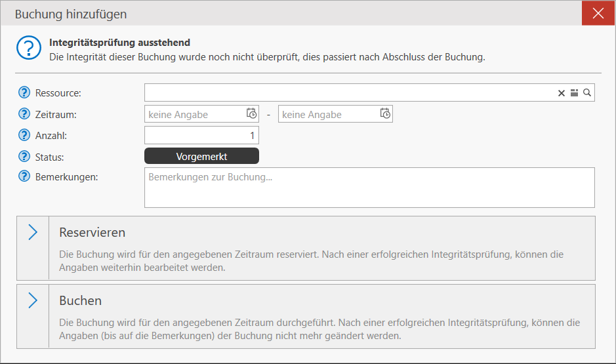The height and width of the screenshot is (364, 616).
Task: Click into the Ressource input field
Action: [348, 93]
